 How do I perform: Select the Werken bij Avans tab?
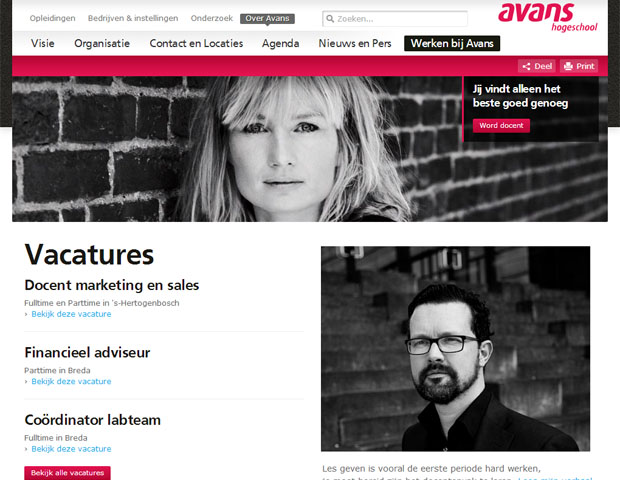coord(452,43)
